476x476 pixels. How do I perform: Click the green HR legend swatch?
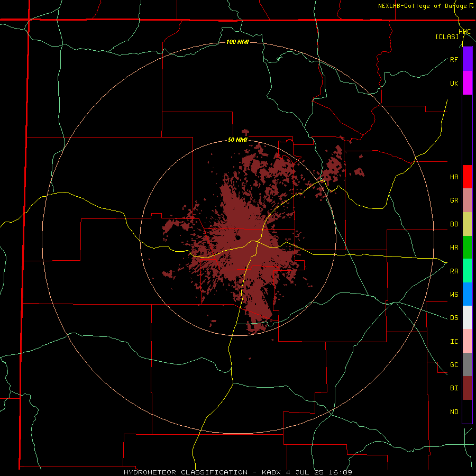(467, 248)
